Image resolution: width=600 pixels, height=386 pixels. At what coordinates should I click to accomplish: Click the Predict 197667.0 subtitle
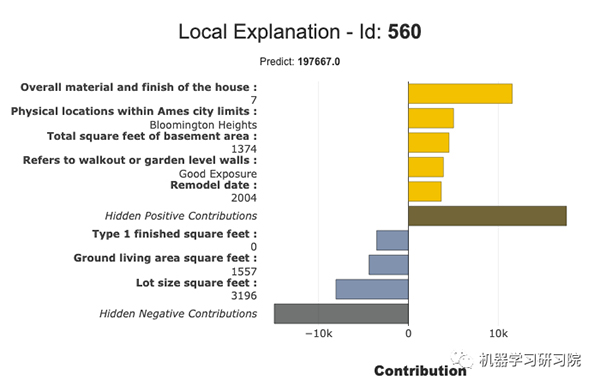pyautogui.click(x=300, y=62)
